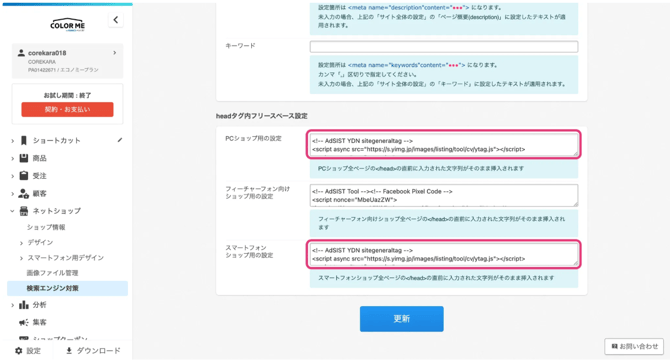This screenshot has width=670, height=361.
Task: Expand the スマートフォン用デザイン chevron
Action: [21, 258]
